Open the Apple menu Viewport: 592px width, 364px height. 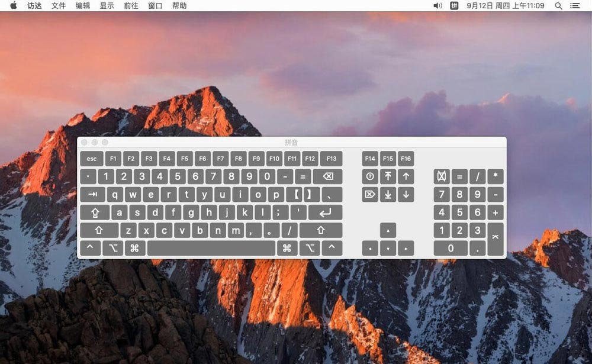click(14, 6)
